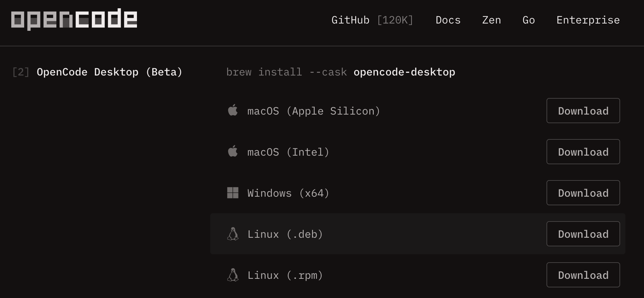Click the brew install opencode-desktop command
This screenshot has height=298, width=644.
coord(341,72)
